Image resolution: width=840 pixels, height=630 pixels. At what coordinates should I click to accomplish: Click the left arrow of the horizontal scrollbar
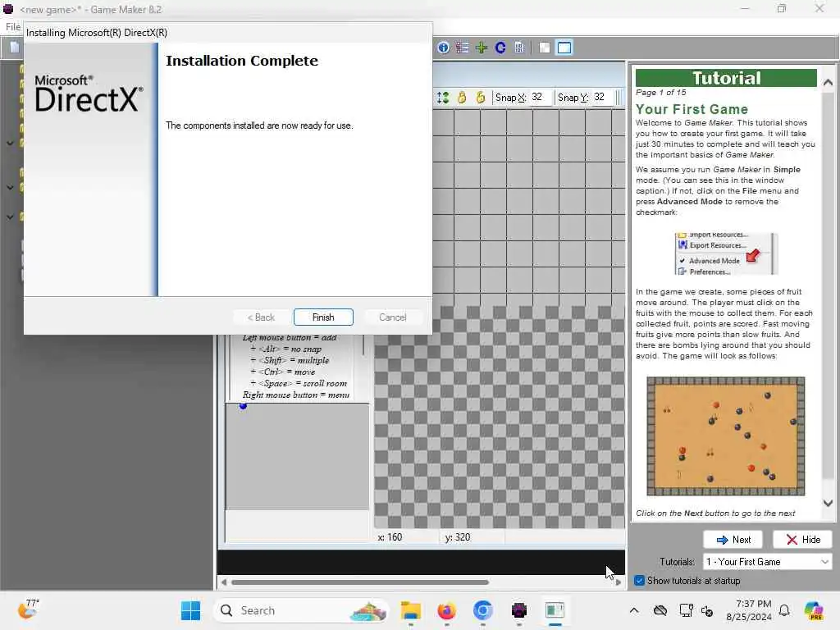tap(223, 582)
